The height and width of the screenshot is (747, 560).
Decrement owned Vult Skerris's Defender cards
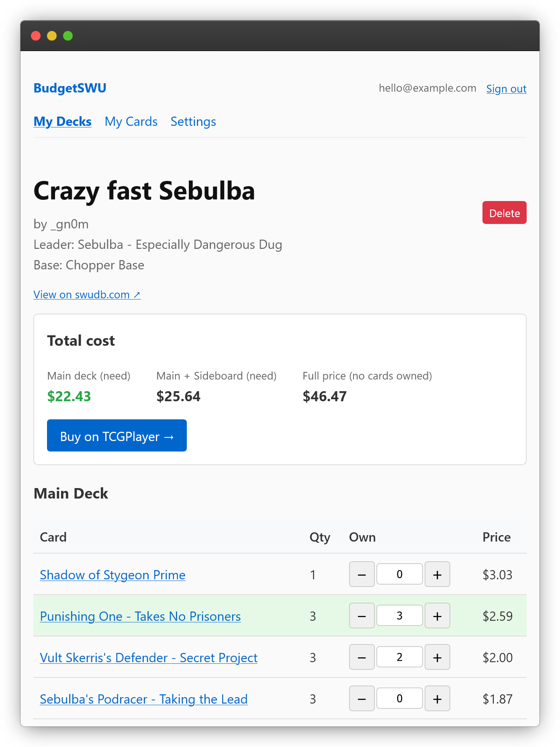(362, 657)
